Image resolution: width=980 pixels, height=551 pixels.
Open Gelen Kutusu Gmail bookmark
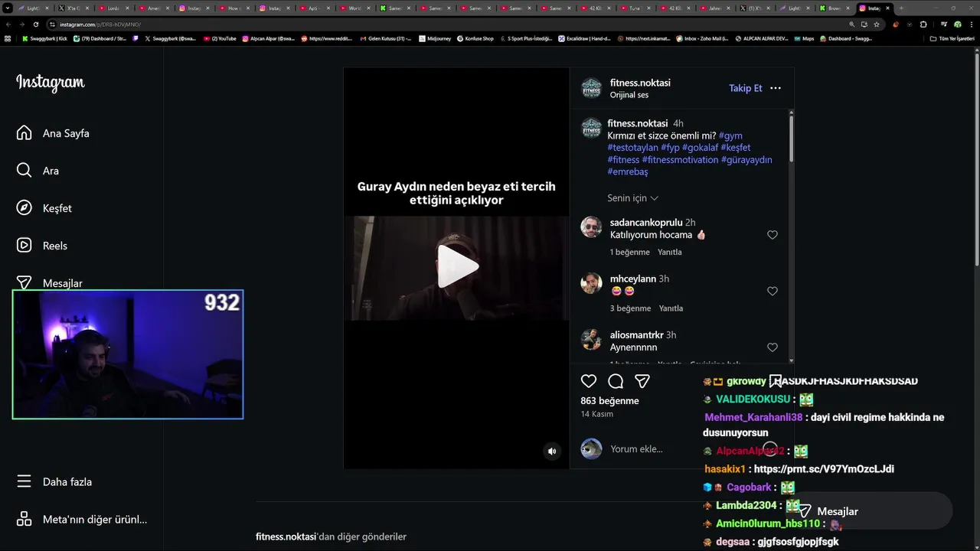pos(386,38)
